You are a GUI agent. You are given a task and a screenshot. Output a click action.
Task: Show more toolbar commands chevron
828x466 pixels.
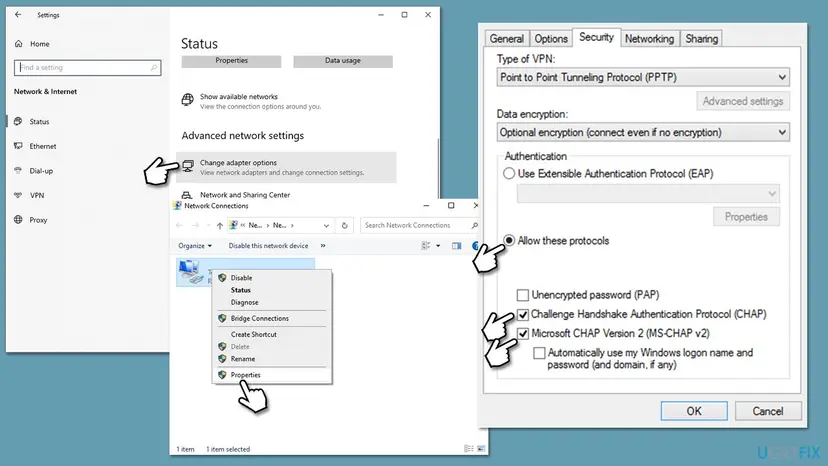[323, 246]
